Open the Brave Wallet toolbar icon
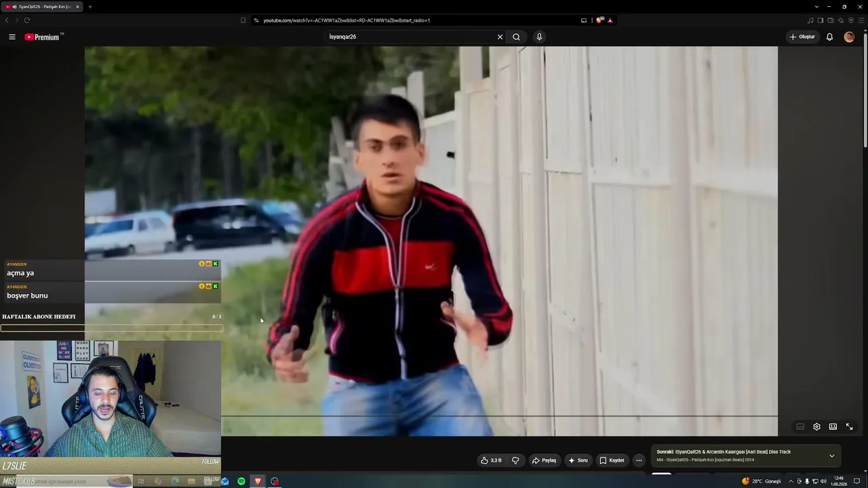Screen dimensions: 868x488 click(x=831, y=20)
